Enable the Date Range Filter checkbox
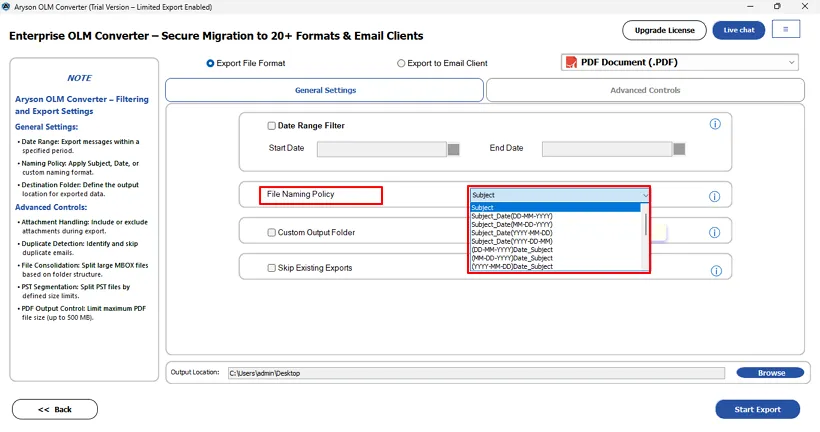The width and height of the screenshot is (820, 432). 272,126
